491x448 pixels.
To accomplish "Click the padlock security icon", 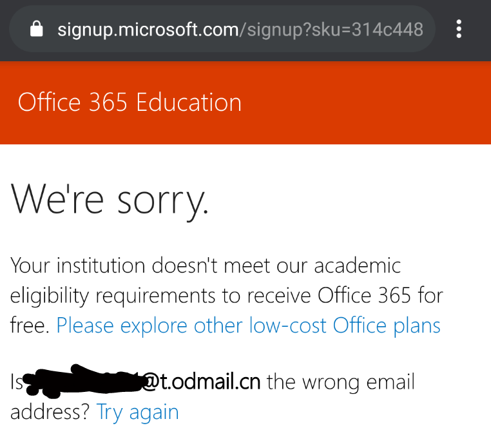I will 37,29.
